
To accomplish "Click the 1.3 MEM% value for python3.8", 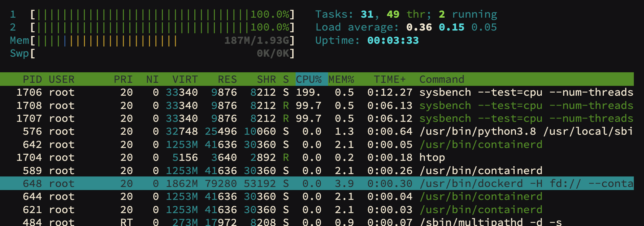I will pos(344,131).
